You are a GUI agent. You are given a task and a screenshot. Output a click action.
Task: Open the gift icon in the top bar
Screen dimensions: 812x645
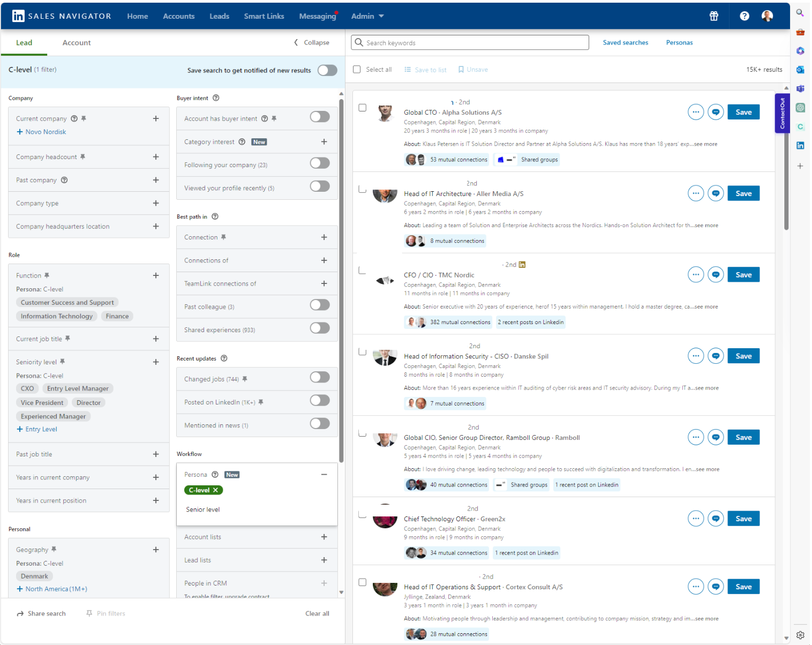pyautogui.click(x=714, y=16)
